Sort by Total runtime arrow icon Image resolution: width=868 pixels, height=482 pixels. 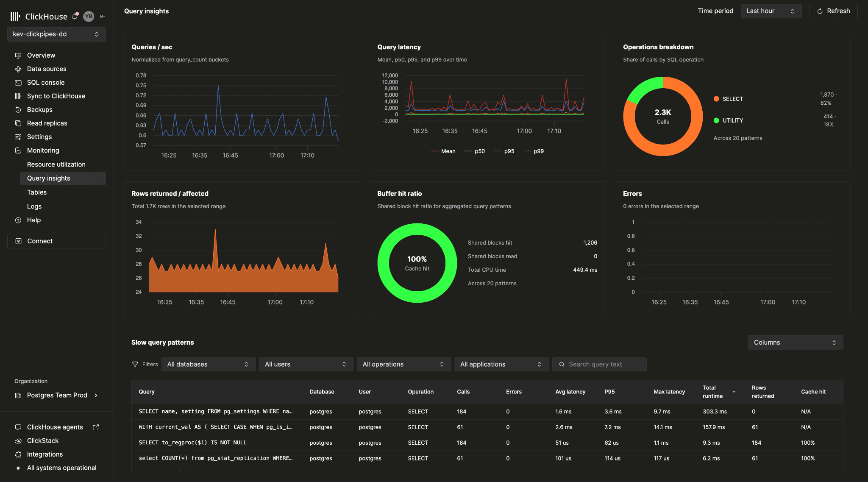click(734, 392)
